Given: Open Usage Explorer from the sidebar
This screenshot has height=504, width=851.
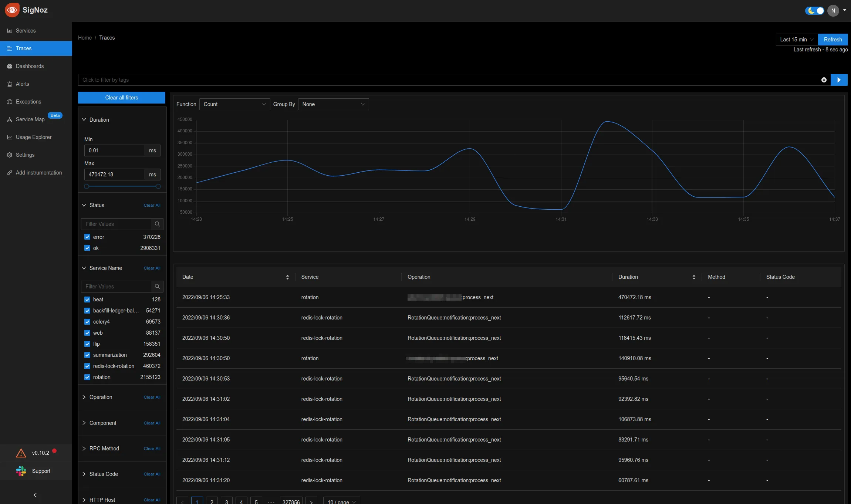Looking at the screenshot, I should tap(33, 137).
